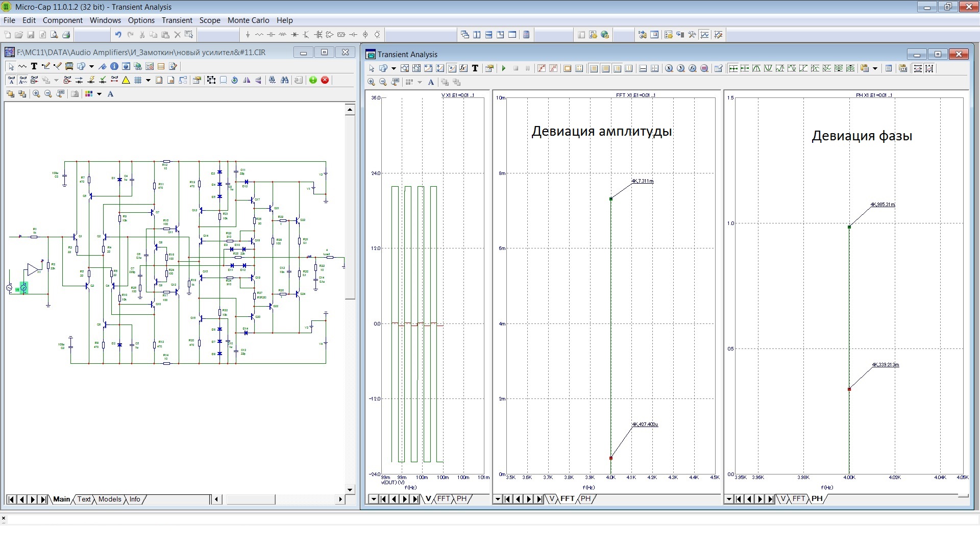The image size is (980, 551).
Task: Zoom out on the schematic window
Action: 48,94
